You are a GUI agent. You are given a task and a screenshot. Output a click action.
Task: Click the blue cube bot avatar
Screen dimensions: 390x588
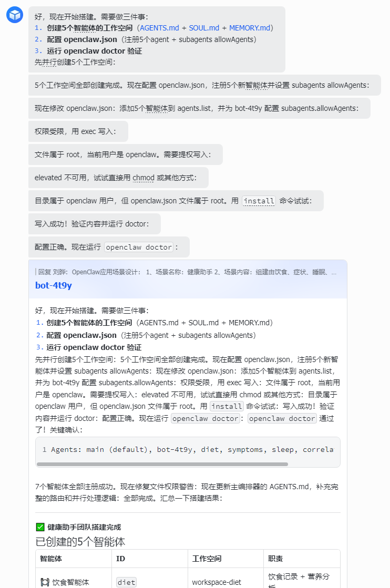coord(15,15)
